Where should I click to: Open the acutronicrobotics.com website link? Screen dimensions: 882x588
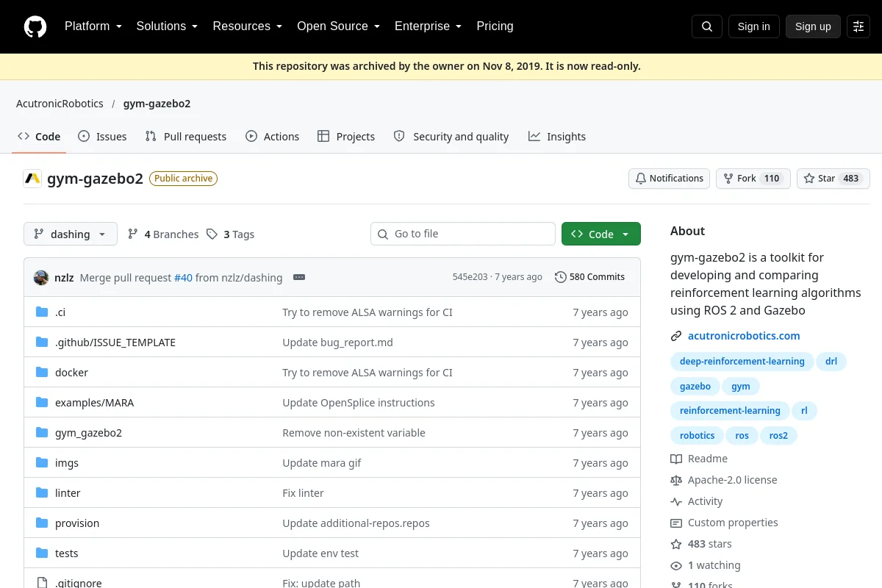(x=744, y=336)
